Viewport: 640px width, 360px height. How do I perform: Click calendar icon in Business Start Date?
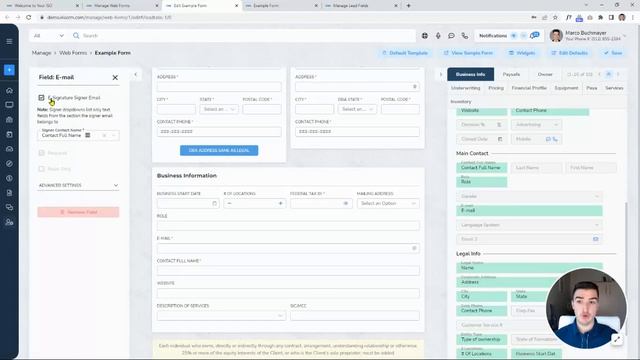pyautogui.click(x=214, y=203)
